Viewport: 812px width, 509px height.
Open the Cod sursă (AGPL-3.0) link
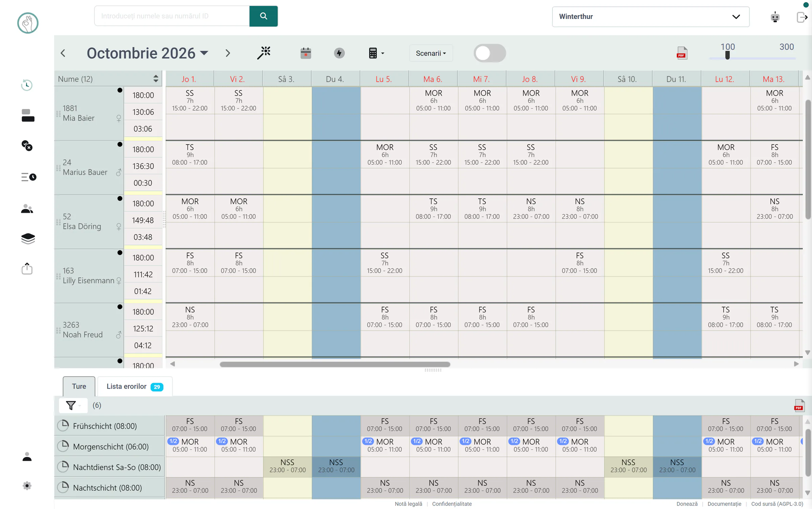(x=777, y=504)
